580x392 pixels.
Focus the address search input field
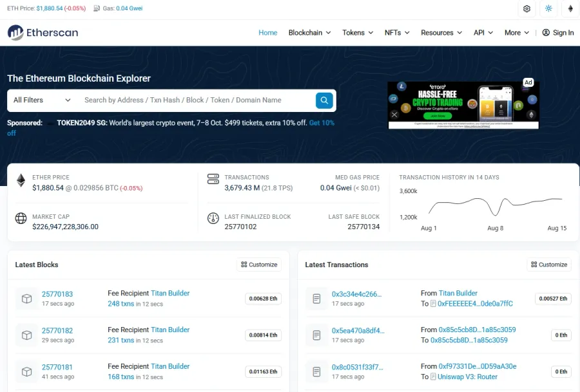coord(196,100)
